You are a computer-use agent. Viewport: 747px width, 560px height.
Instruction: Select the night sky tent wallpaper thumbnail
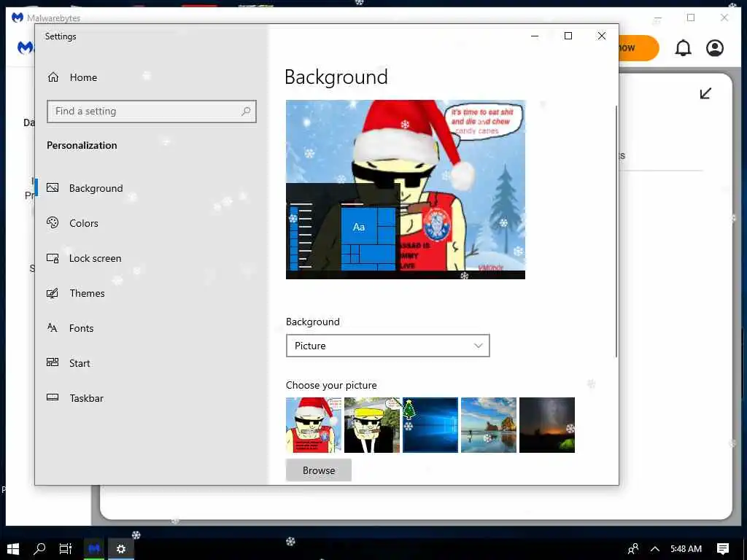(x=547, y=425)
